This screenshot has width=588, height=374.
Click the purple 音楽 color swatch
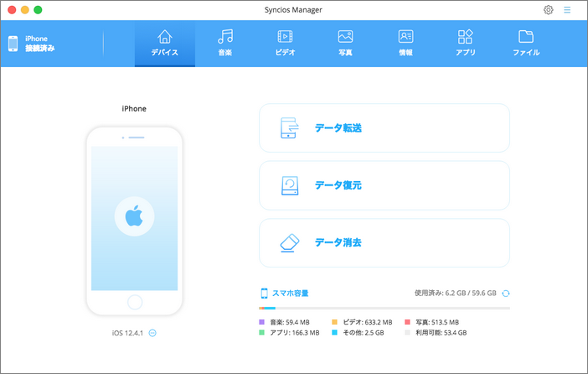tap(262, 322)
